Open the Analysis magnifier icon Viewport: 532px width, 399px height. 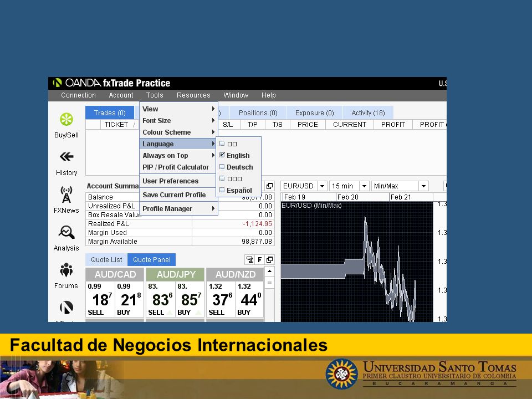tap(66, 232)
